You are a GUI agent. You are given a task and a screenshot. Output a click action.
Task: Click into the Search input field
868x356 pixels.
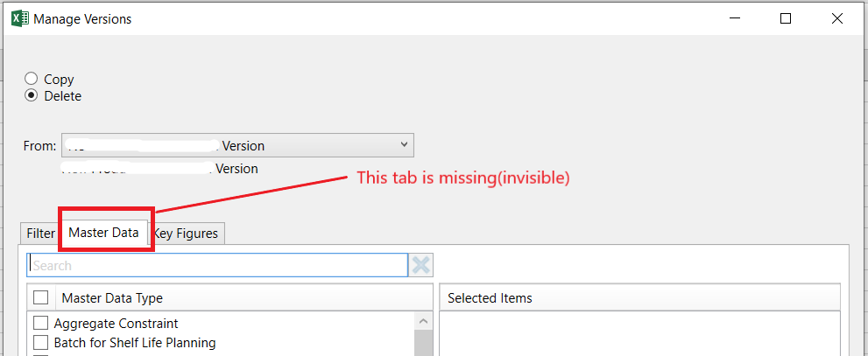[217, 265]
